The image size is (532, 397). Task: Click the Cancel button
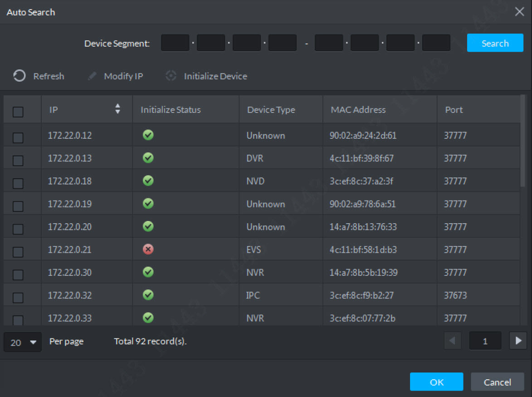(497, 382)
